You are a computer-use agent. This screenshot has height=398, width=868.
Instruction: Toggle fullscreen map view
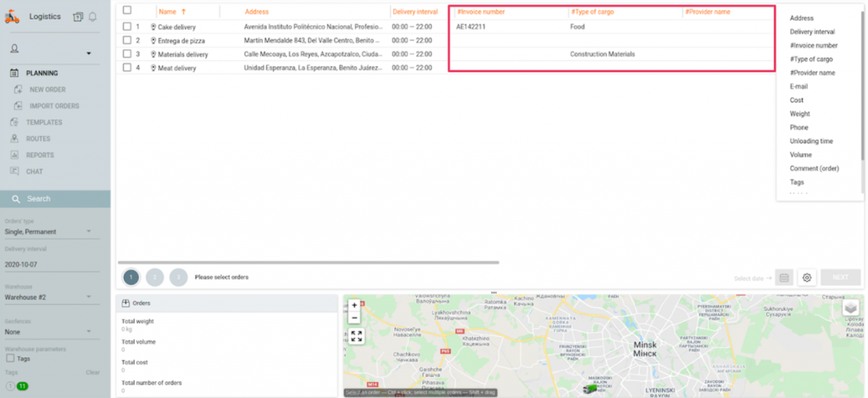[x=356, y=336]
